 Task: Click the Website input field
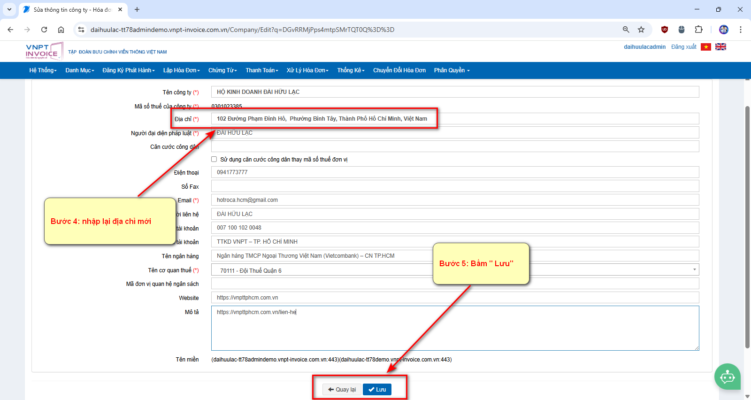(455, 297)
